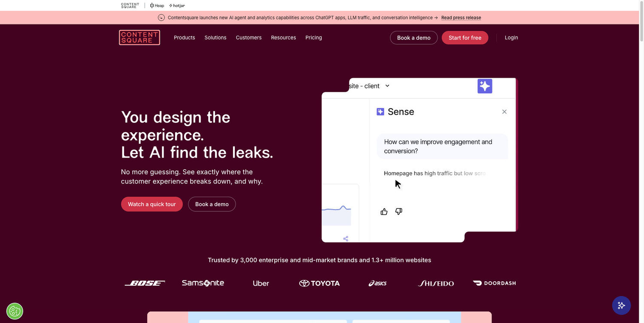Open the Solutions menu
Viewport: 644px width, 323px height.
point(215,37)
